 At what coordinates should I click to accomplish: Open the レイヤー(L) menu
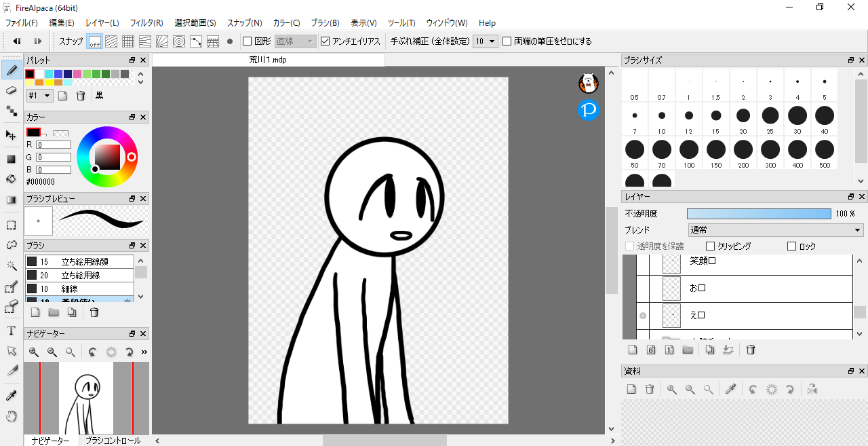click(102, 23)
